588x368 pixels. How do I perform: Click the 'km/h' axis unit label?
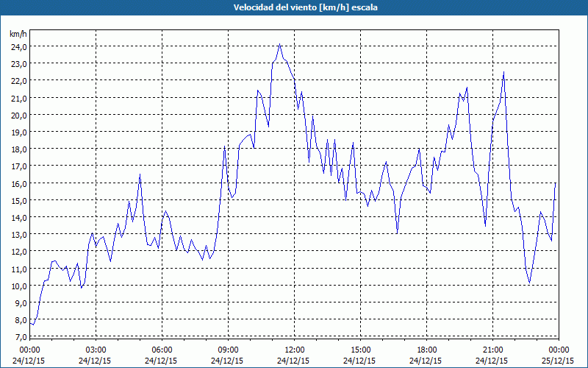[18, 34]
